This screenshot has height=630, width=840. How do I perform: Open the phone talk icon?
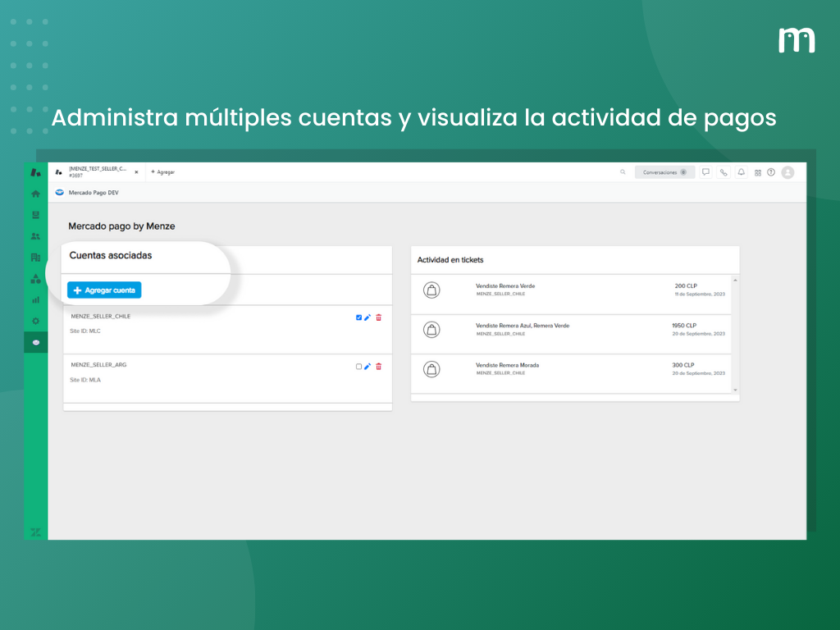[x=724, y=172]
